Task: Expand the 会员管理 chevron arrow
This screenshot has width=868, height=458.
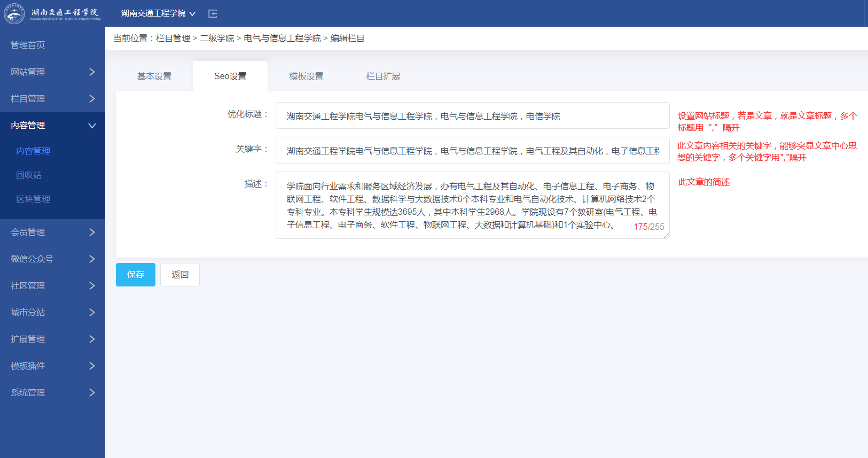Action: point(92,232)
